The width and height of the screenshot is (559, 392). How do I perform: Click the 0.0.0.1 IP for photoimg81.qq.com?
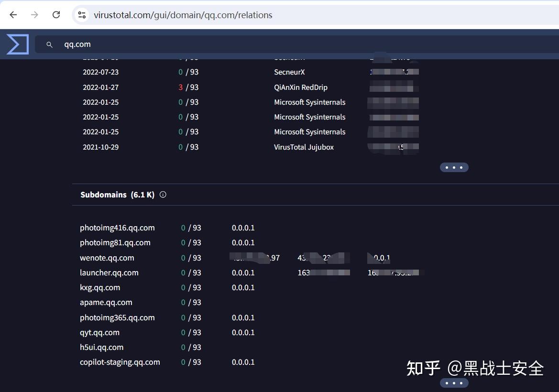coord(243,243)
